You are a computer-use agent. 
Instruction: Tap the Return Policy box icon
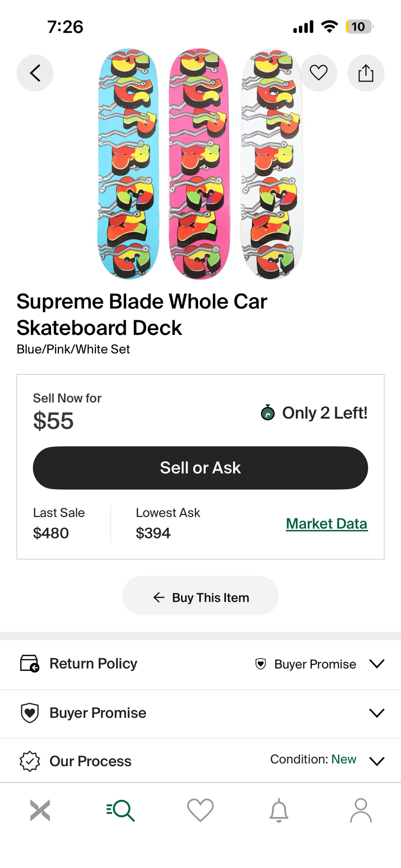[30, 664]
